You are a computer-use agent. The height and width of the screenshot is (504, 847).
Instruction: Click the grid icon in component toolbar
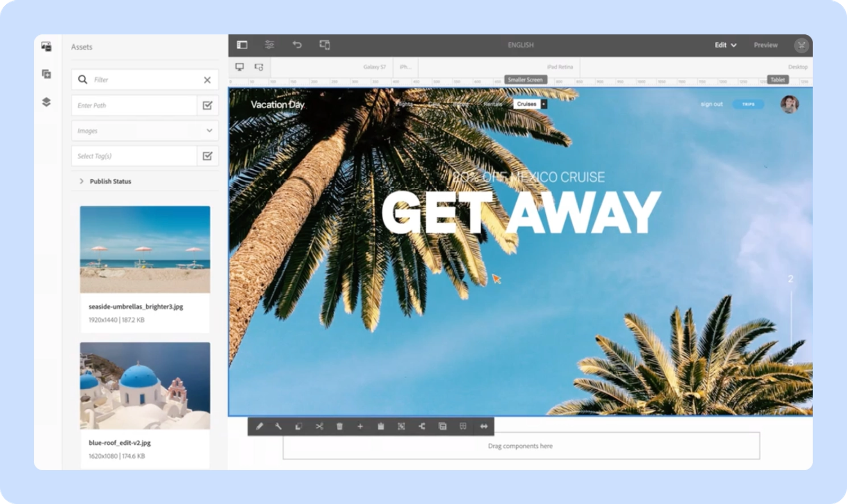click(x=463, y=426)
